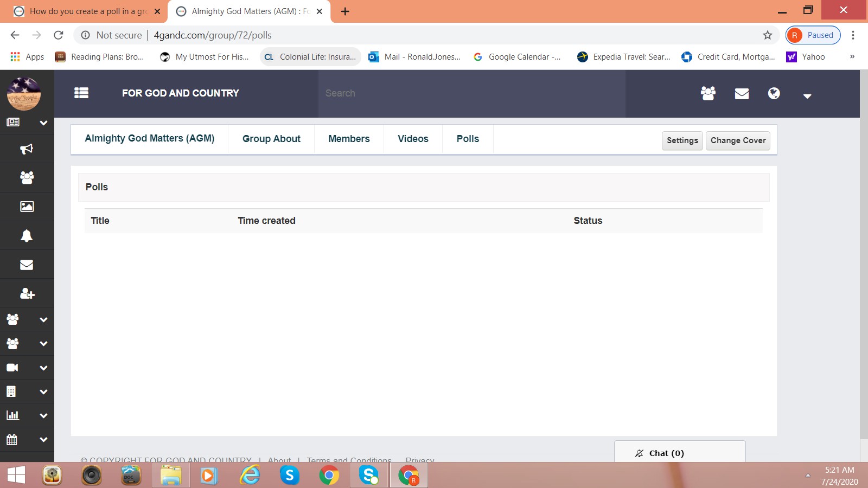Click the hamburger list menu icon
Viewport: 868px width, 488px height.
coord(81,93)
